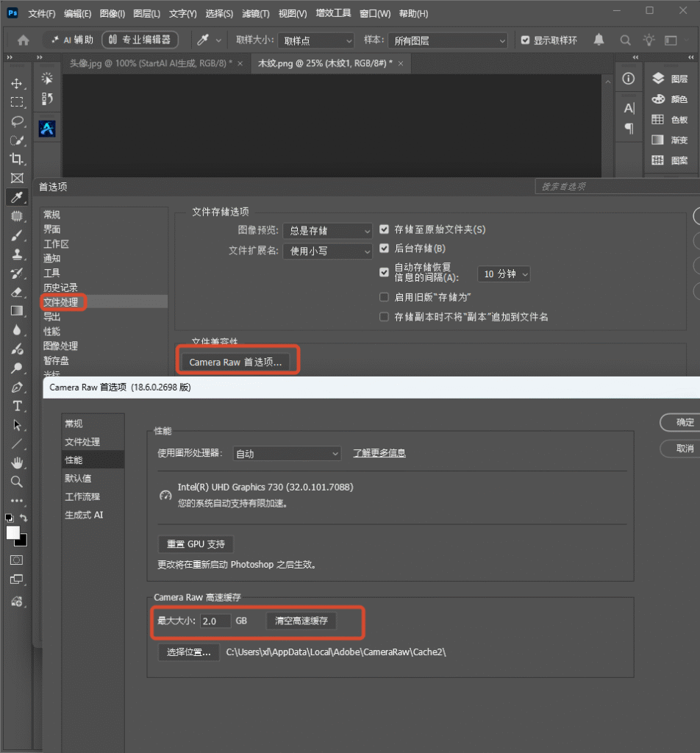This screenshot has width=700, height=753.
Task: Click the background color swatch
Action: pyautogui.click(x=23, y=543)
